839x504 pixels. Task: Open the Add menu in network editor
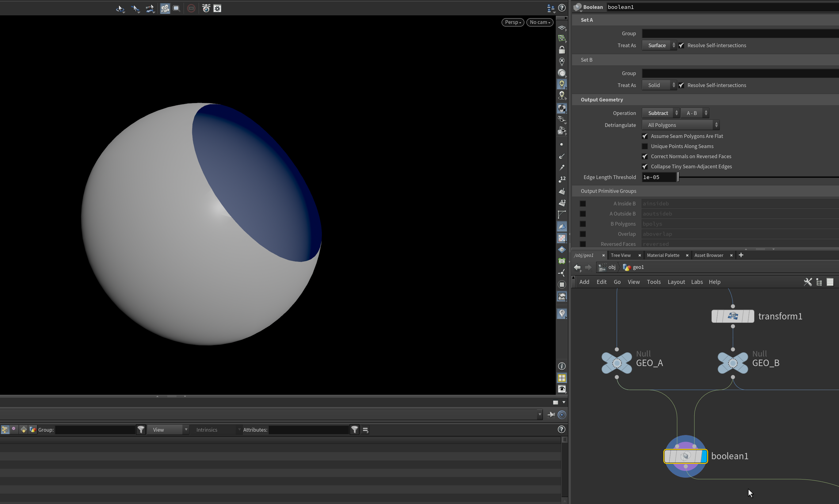point(584,282)
